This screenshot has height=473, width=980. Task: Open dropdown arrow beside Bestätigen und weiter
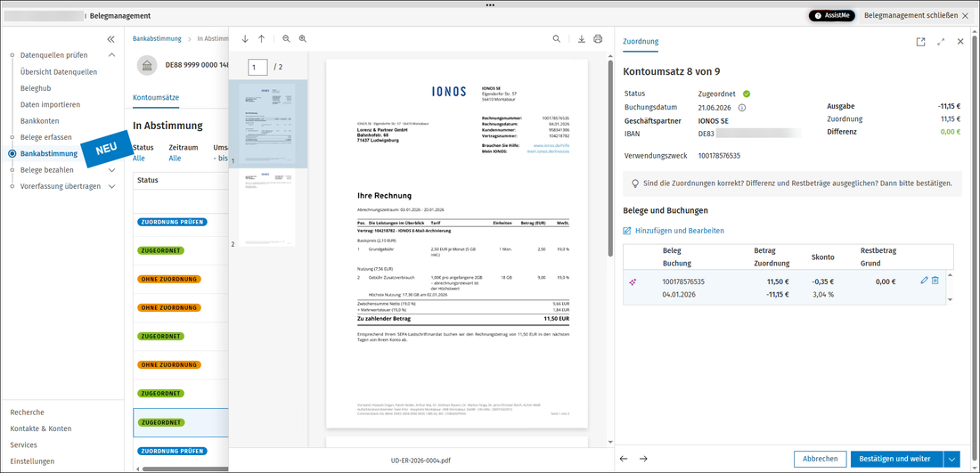[951, 459]
